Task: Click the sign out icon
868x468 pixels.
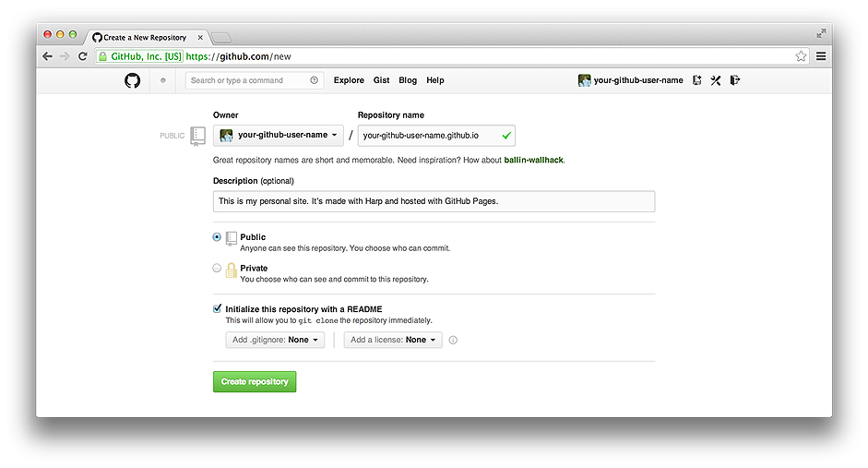Action: click(x=734, y=80)
